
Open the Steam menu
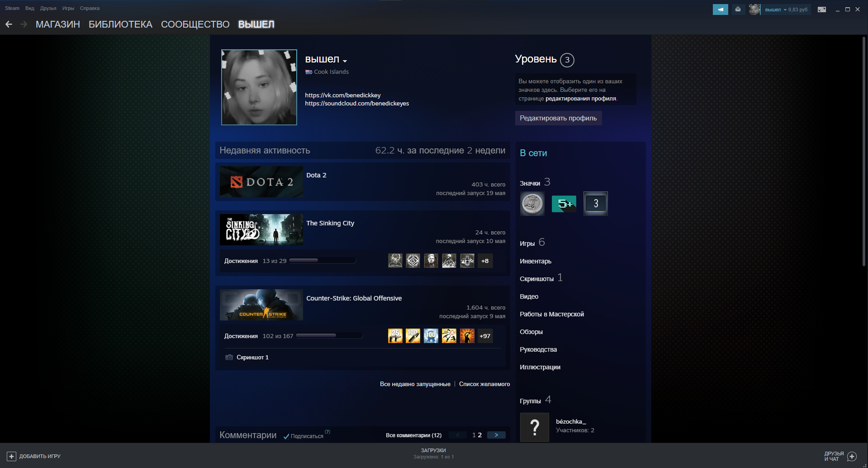[x=12, y=8]
